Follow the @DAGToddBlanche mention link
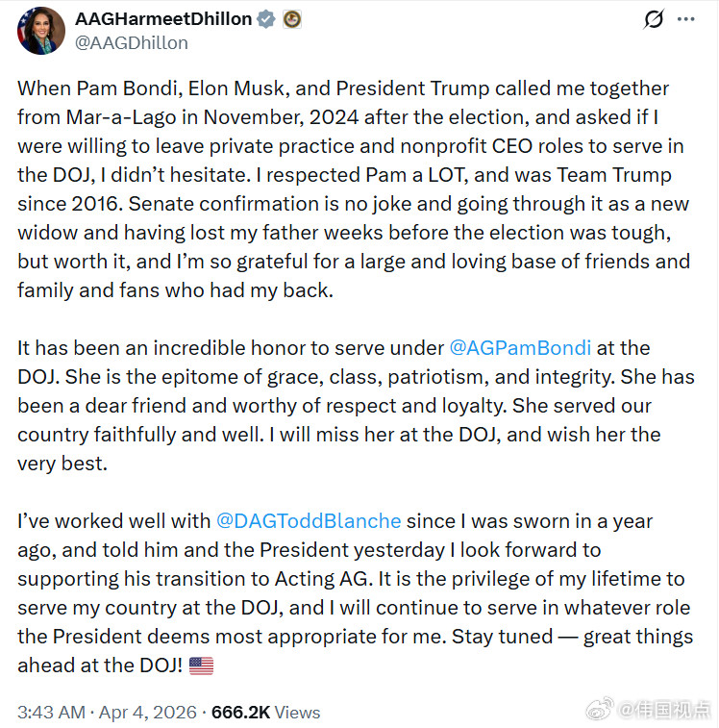Image resolution: width=719 pixels, height=728 pixels. pos(309,520)
